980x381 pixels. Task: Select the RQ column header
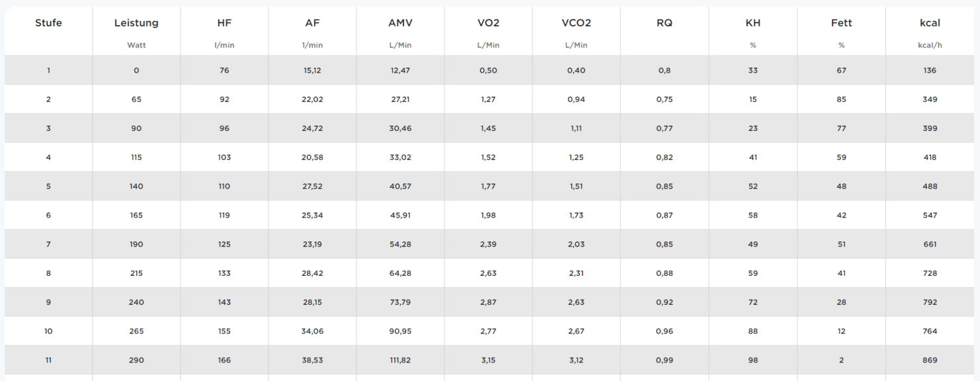[665, 23]
